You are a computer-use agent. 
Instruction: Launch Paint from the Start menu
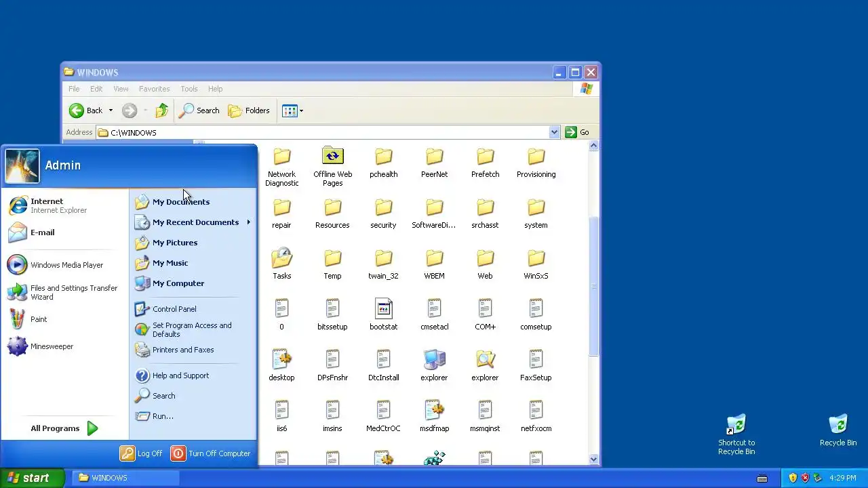point(64,319)
